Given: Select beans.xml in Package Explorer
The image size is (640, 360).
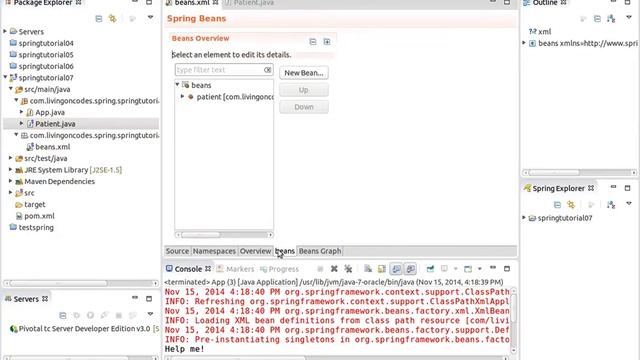Looking at the screenshot, I should [x=48, y=147].
